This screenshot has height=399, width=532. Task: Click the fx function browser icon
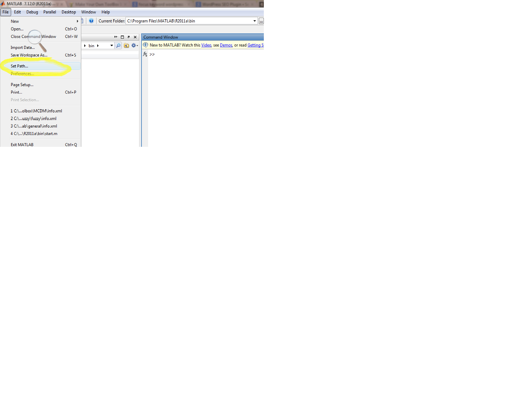pos(145,54)
